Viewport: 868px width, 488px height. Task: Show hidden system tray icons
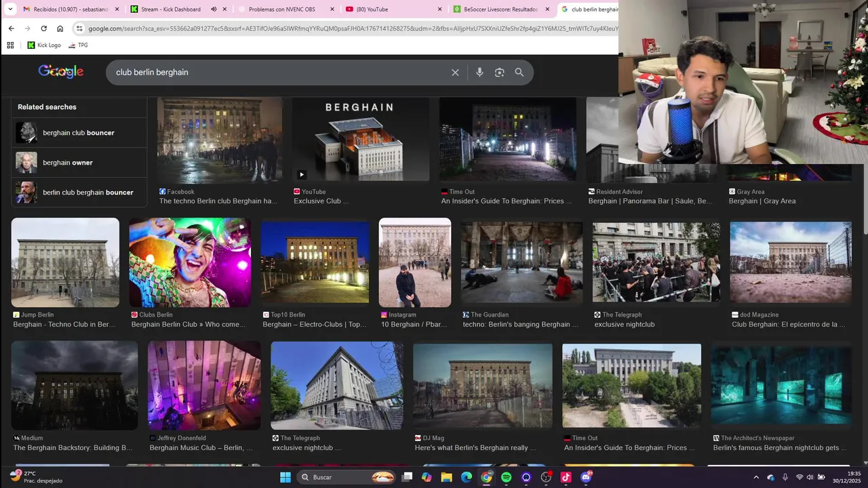(x=756, y=477)
